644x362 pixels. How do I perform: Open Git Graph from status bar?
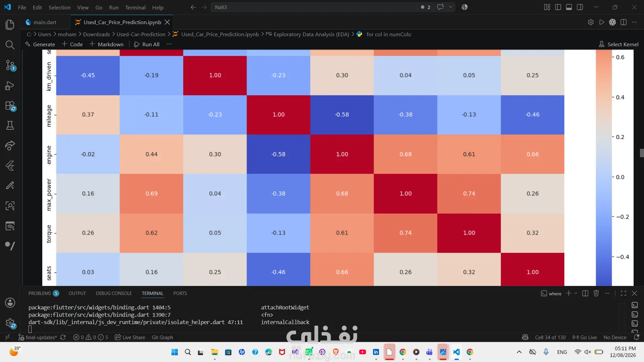point(162,337)
